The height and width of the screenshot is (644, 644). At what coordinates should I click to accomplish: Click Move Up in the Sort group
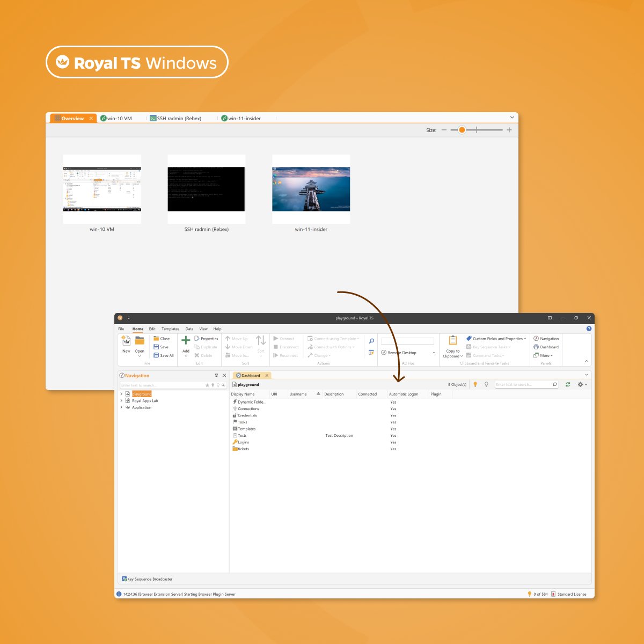click(x=237, y=339)
